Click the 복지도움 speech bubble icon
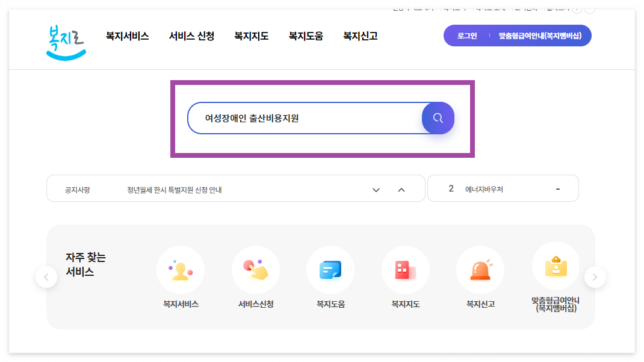This screenshot has width=644, height=362. 330,270
